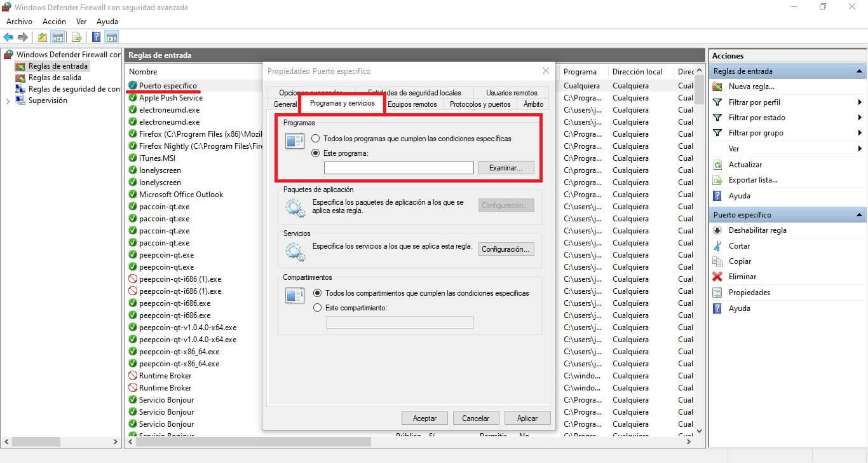The height and width of the screenshot is (463, 868).
Task: Select the Este programa radio button
Action: 316,153
